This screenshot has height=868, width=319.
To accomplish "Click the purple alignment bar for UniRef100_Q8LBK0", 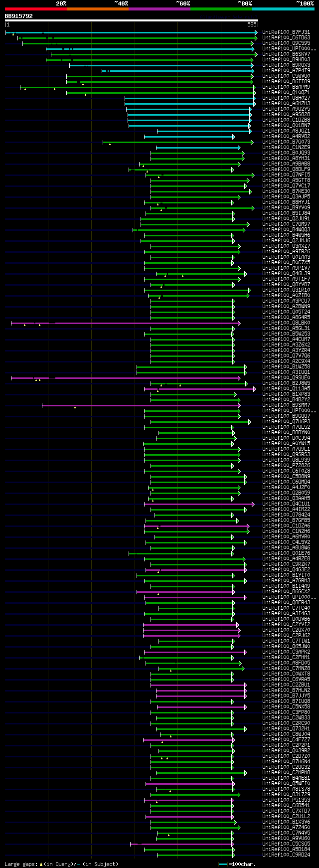I will point(126,323).
